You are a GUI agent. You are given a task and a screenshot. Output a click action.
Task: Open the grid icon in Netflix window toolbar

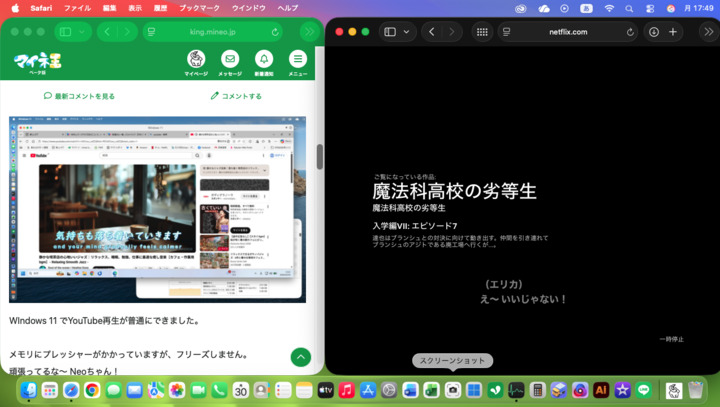tap(482, 32)
